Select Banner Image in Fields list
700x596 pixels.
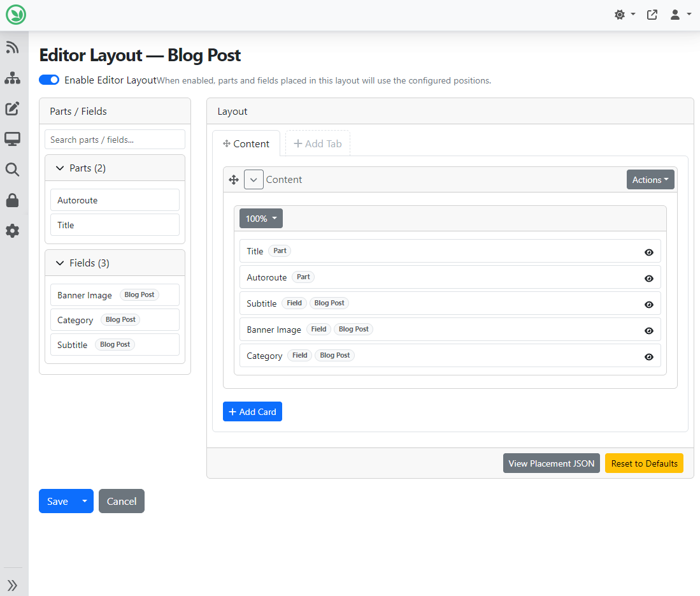pos(115,295)
